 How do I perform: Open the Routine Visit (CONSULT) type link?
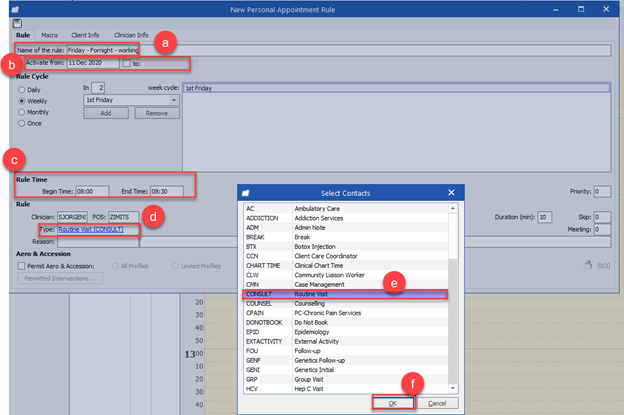(x=91, y=230)
